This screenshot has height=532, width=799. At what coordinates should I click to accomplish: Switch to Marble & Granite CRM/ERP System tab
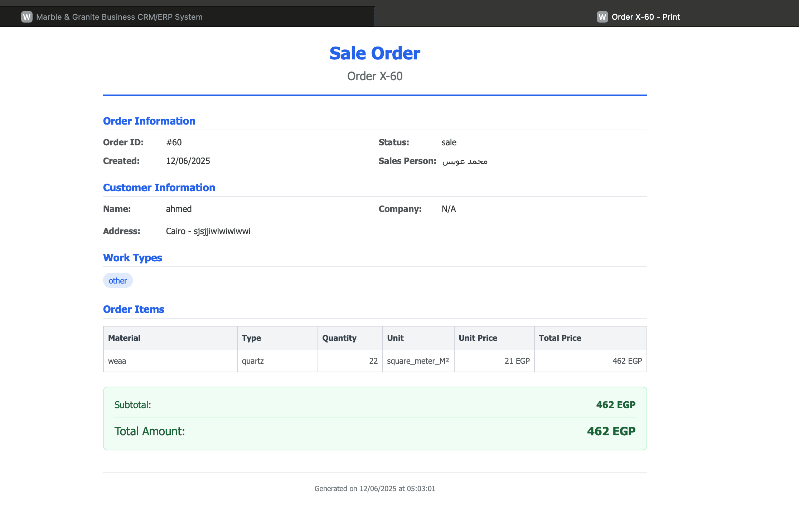pyautogui.click(x=187, y=17)
